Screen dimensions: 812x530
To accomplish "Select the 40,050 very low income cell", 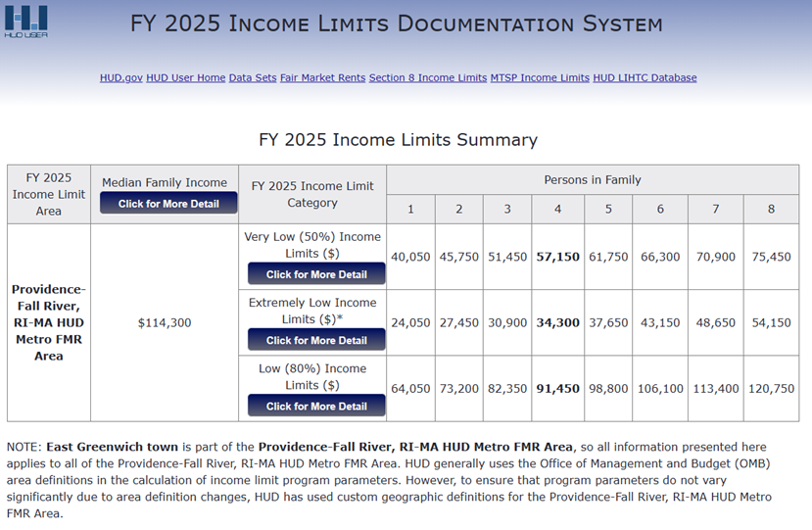I will pyautogui.click(x=410, y=257).
